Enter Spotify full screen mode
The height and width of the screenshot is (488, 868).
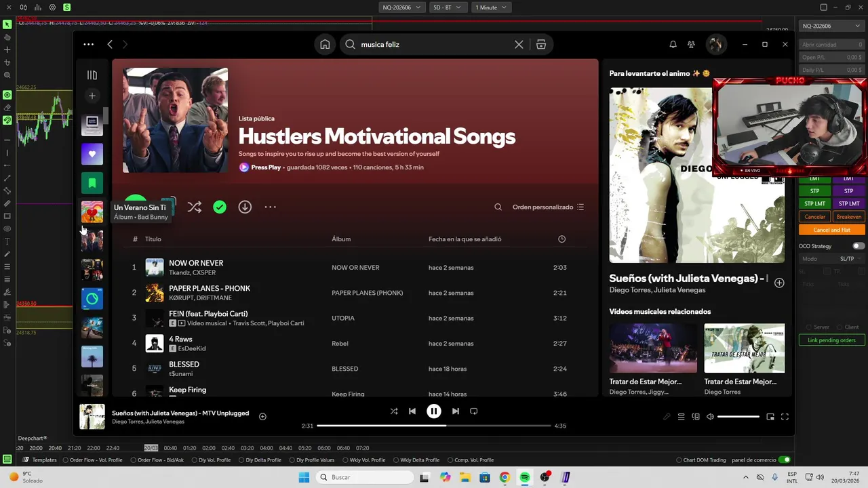785,417
